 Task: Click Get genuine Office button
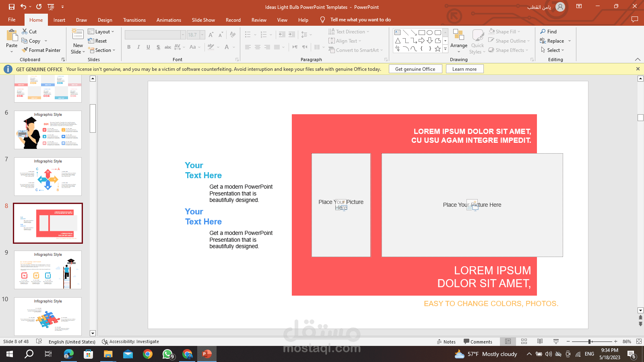pos(415,69)
